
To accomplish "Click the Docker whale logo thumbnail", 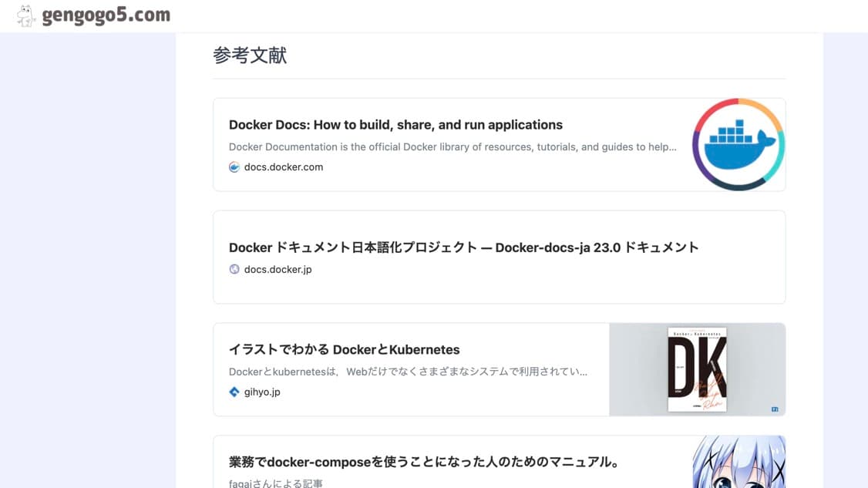I will pos(738,145).
